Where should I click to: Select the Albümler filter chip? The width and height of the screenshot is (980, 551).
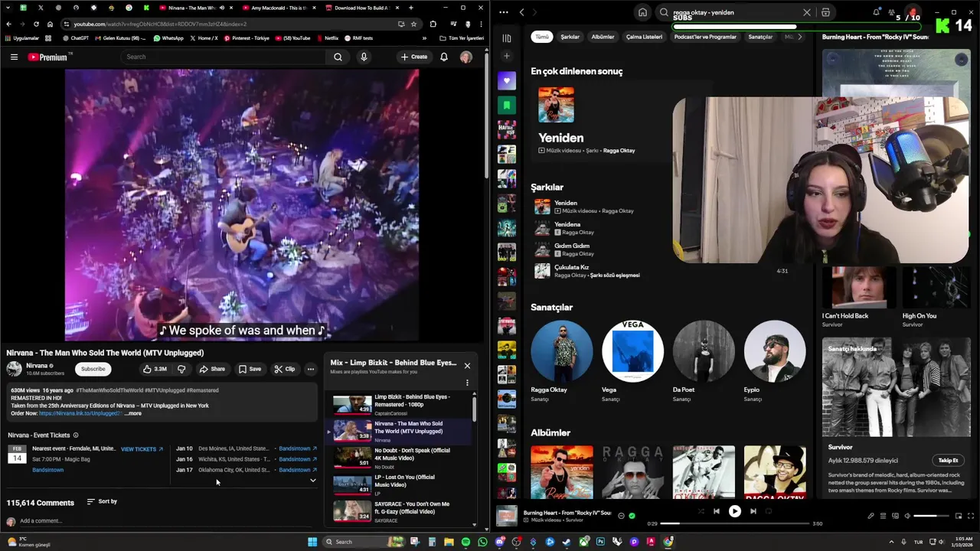[x=603, y=37]
